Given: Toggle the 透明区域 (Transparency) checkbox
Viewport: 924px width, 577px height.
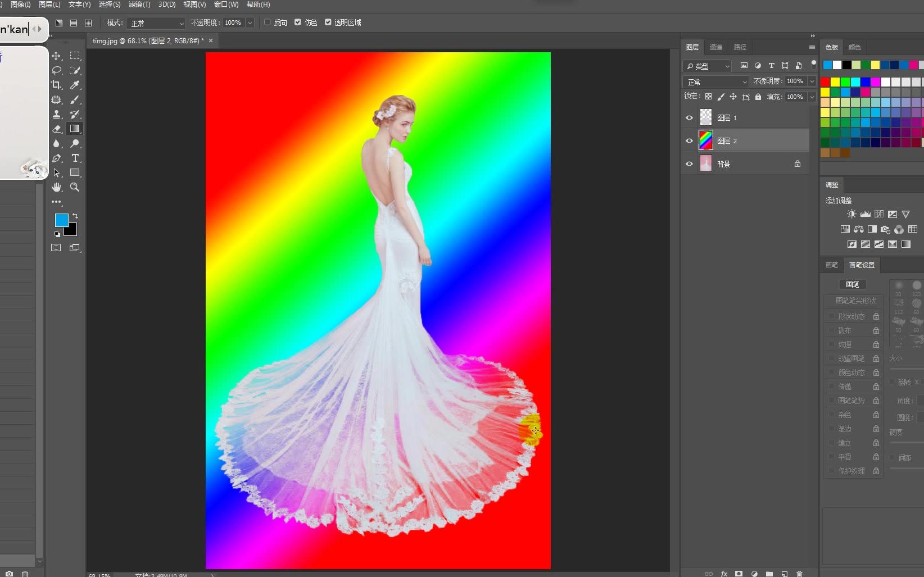Looking at the screenshot, I should 328,22.
